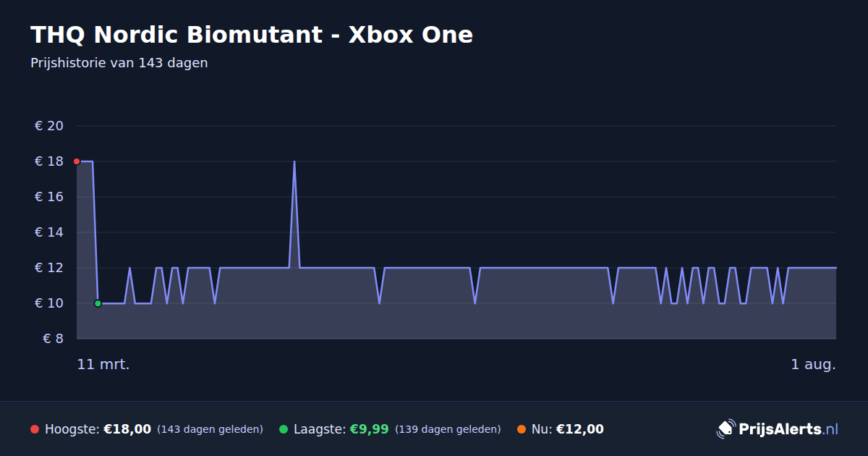Viewport: 868px width, 456px height.
Task: Click the 11 mrt. start date label
Action: pos(103,364)
